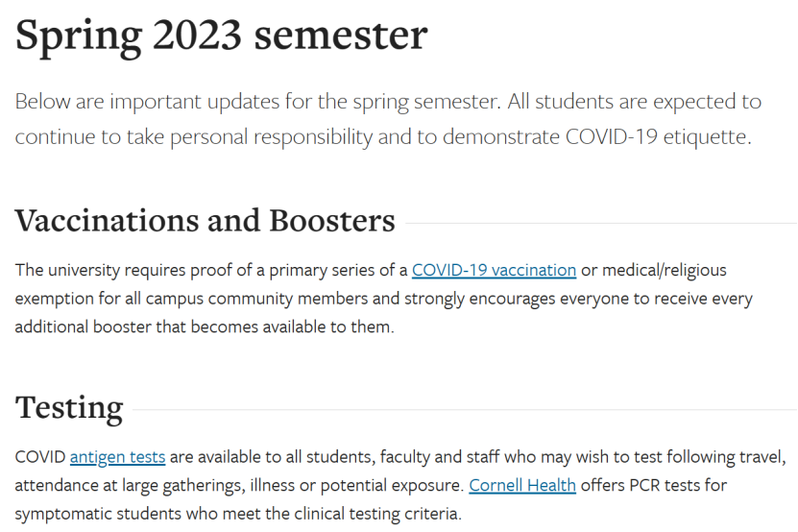Open the antigen tests link

click(x=117, y=457)
